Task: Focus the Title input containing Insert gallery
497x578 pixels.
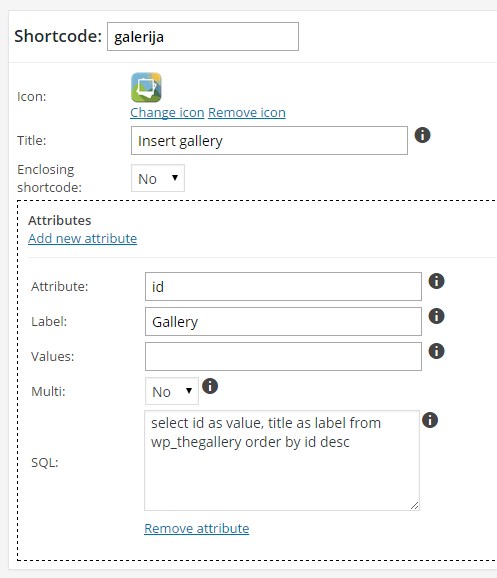Action: pyautogui.click(x=269, y=140)
